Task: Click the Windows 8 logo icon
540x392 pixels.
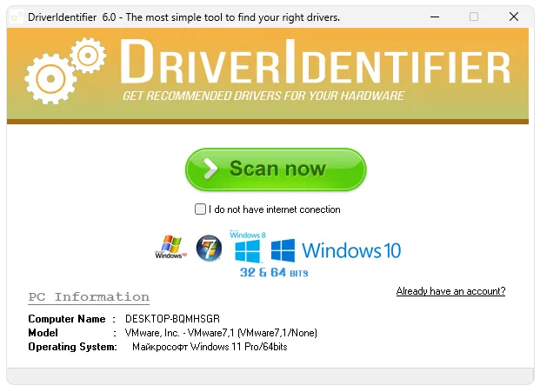Action: (x=248, y=247)
